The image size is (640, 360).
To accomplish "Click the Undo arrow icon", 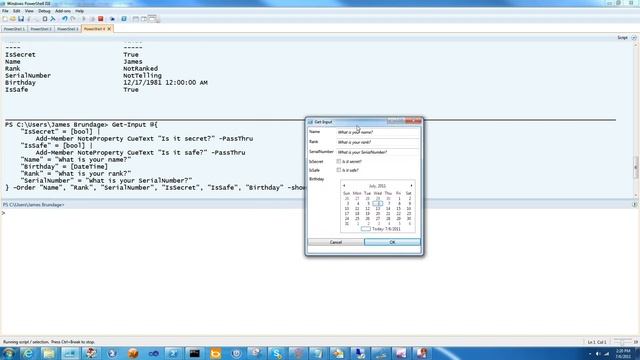I will [64, 19].
